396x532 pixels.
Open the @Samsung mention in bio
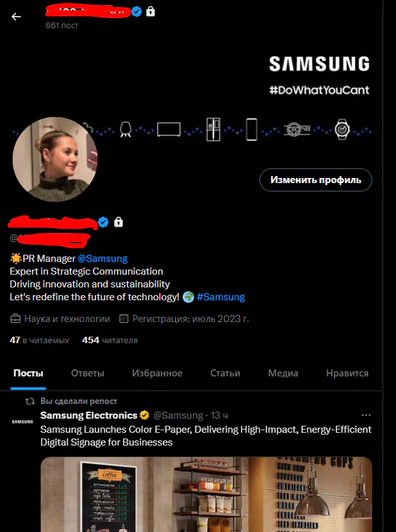click(103, 259)
